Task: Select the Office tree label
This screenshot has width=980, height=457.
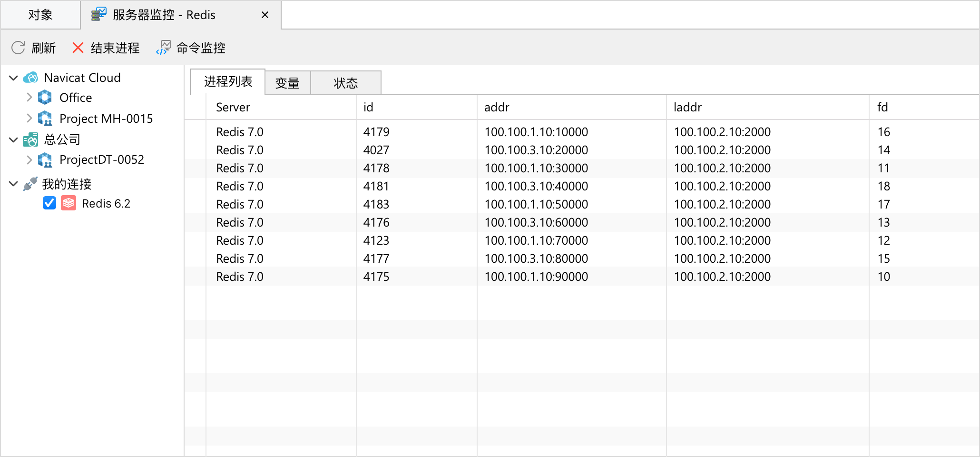Action: [x=76, y=98]
